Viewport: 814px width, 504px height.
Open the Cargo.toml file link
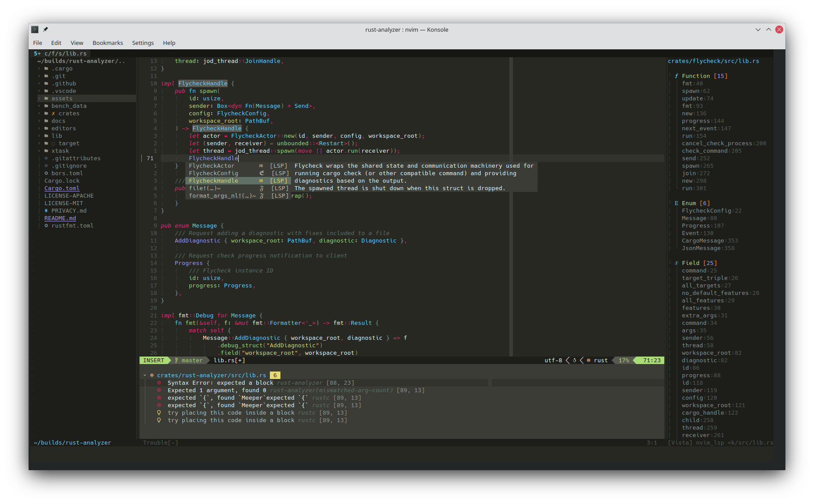point(62,188)
